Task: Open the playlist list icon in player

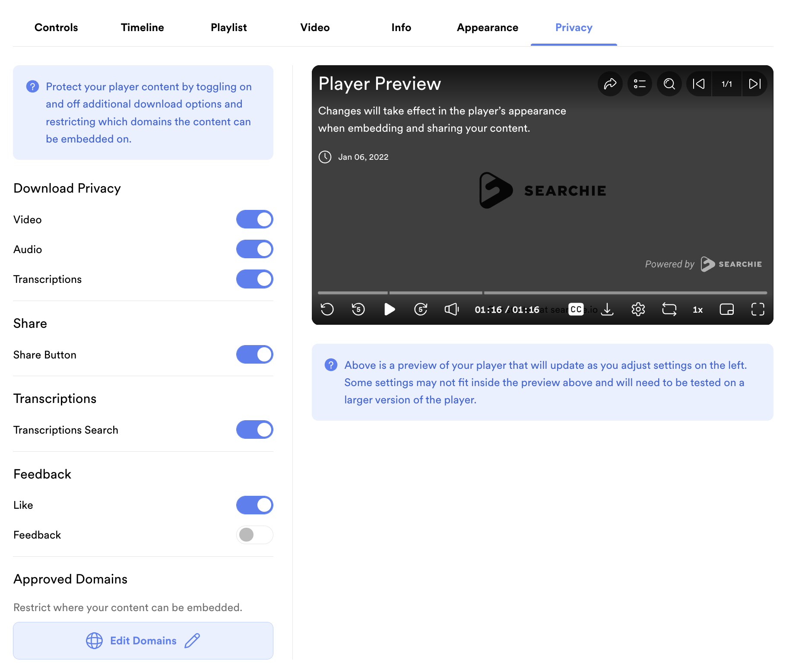Action: pos(640,84)
